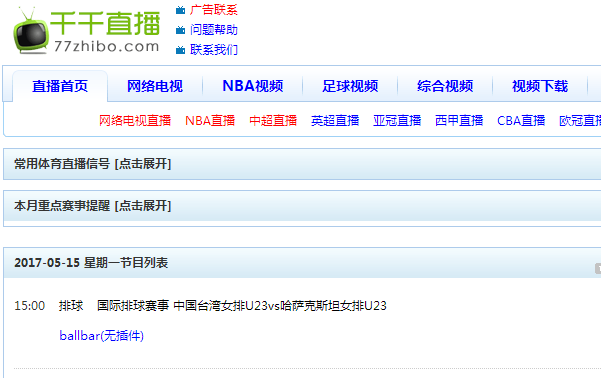
Task: Click the 千千直播 77zhibo.com site title
Action: point(105,31)
